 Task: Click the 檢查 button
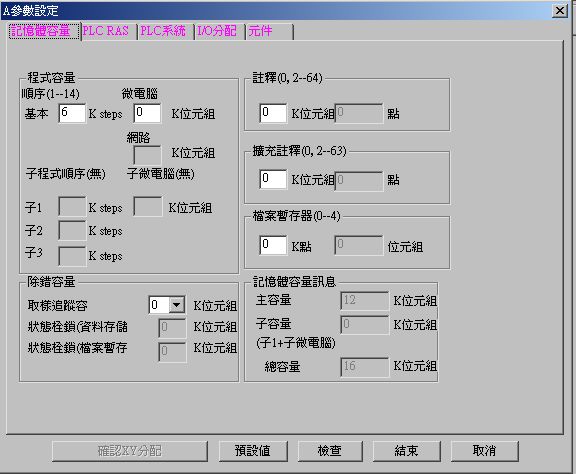330,451
